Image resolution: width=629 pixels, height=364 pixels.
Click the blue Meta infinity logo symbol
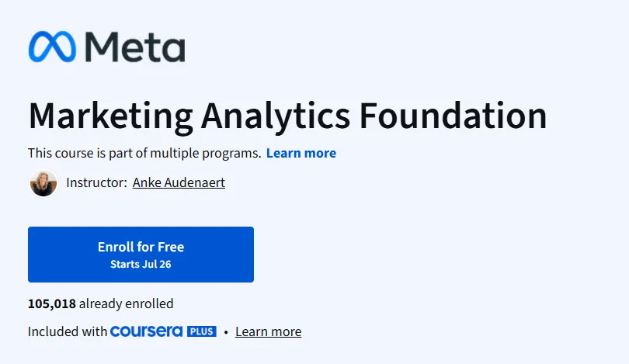point(52,47)
